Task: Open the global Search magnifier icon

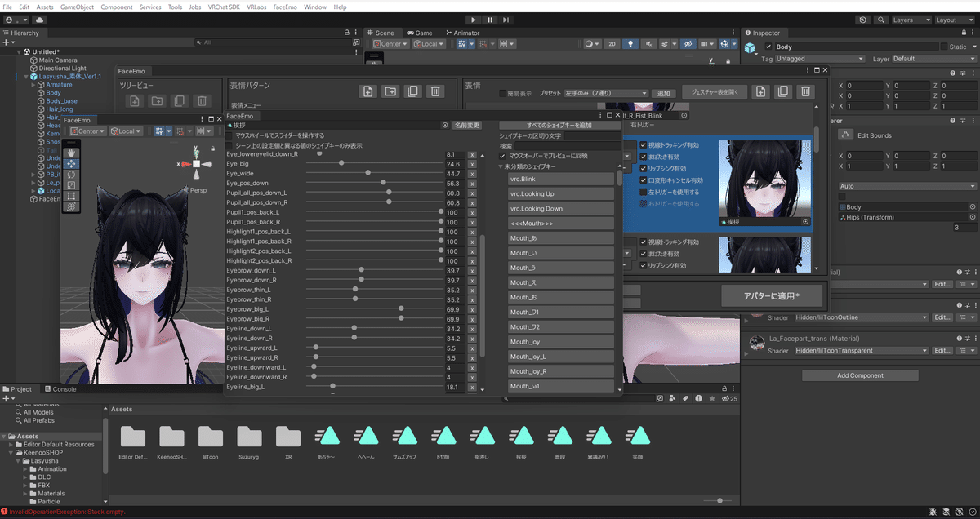Action: pos(880,20)
